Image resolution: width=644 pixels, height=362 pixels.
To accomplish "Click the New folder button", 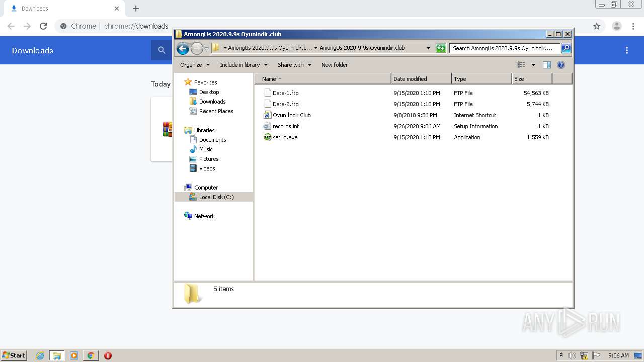I will [335, 65].
